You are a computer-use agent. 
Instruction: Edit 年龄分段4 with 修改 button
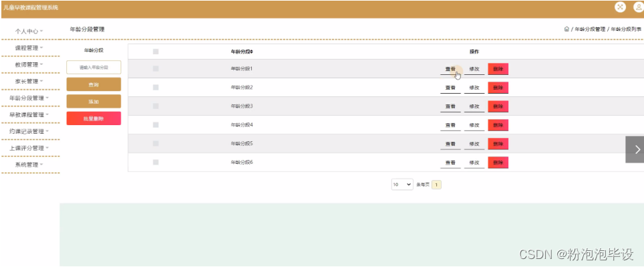[x=474, y=125]
